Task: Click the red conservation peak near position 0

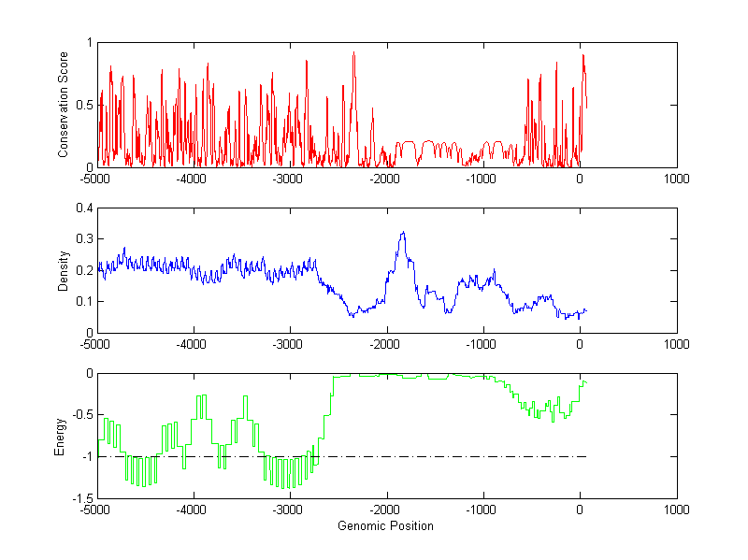Action: point(583,56)
